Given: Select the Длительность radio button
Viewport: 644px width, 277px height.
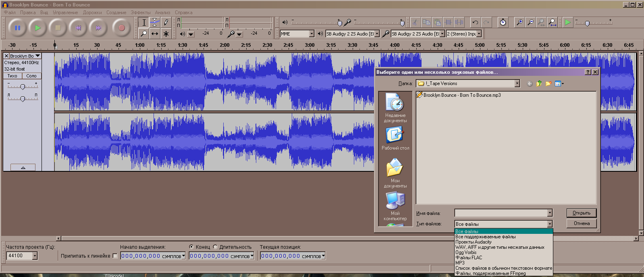Looking at the screenshot, I should tap(215, 247).
